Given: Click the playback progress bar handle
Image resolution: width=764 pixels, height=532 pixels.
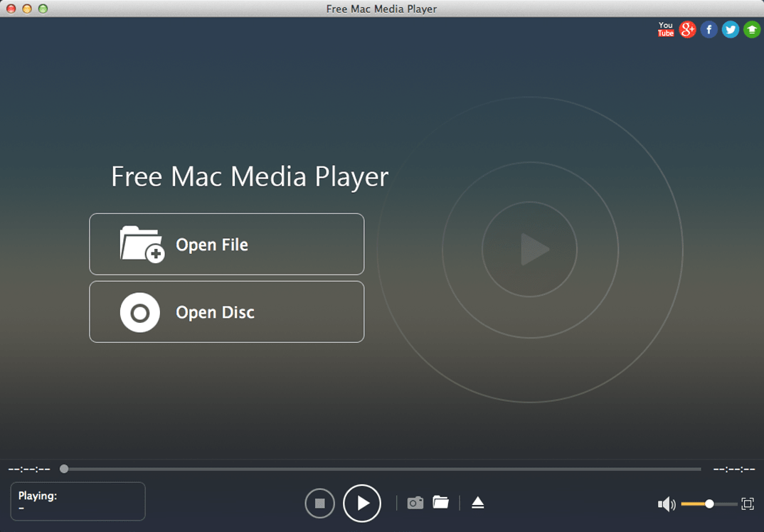Looking at the screenshot, I should [64, 469].
